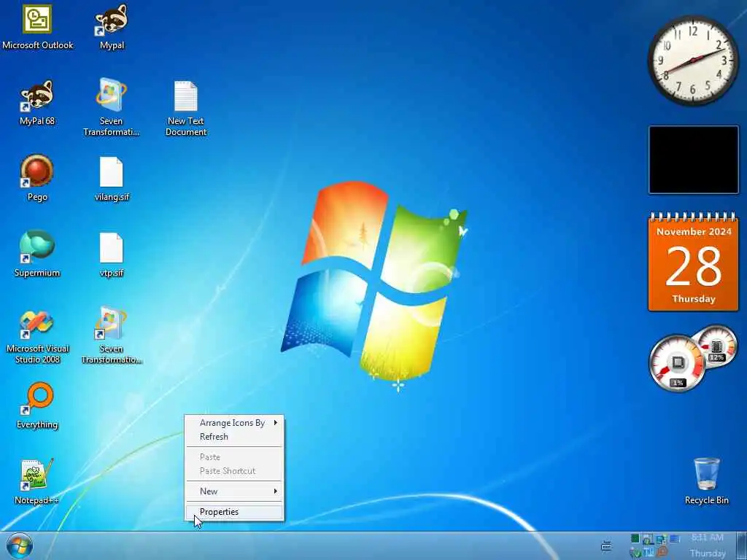This screenshot has width=747, height=560.
Task: Choose Properties in the context menu
Action: 234,512
